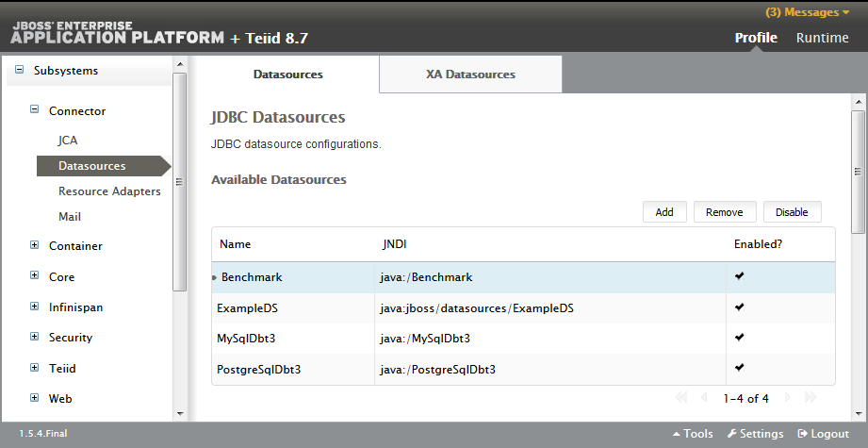Image resolution: width=868 pixels, height=448 pixels.
Task: Select the MySqlDbt3 datasource row
Action: (x=523, y=339)
